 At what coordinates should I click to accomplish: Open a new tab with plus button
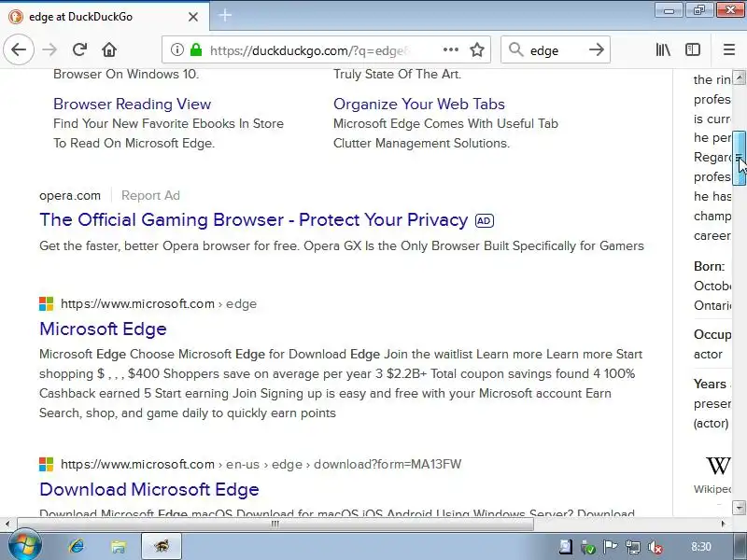point(225,16)
